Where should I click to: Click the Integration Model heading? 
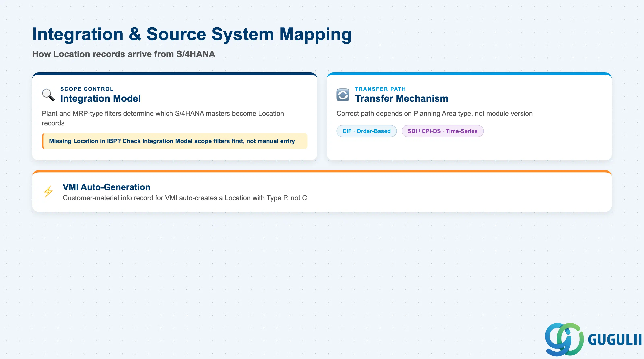(100, 98)
